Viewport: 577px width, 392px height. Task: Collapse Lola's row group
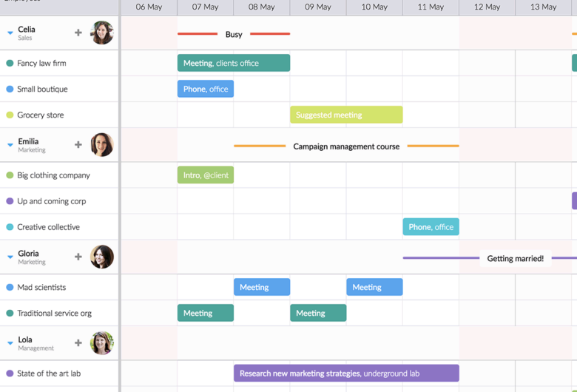click(10, 343)
